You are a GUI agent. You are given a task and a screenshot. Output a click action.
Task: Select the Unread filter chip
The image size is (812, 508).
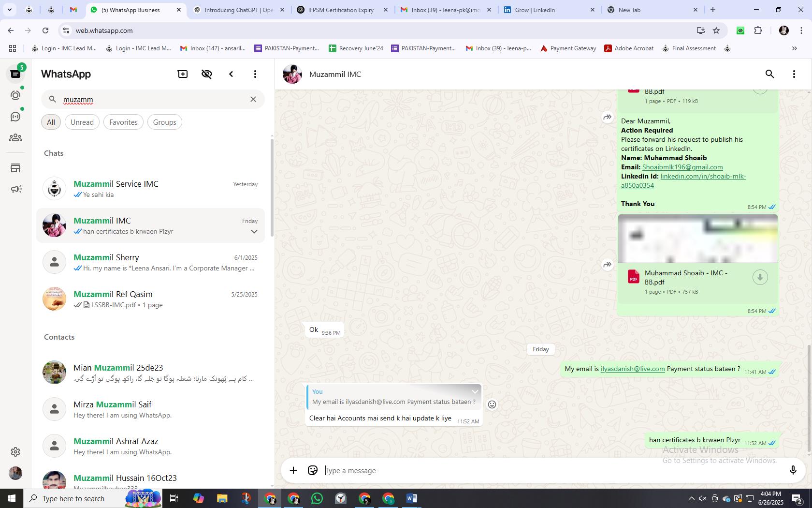coord(82,122)
